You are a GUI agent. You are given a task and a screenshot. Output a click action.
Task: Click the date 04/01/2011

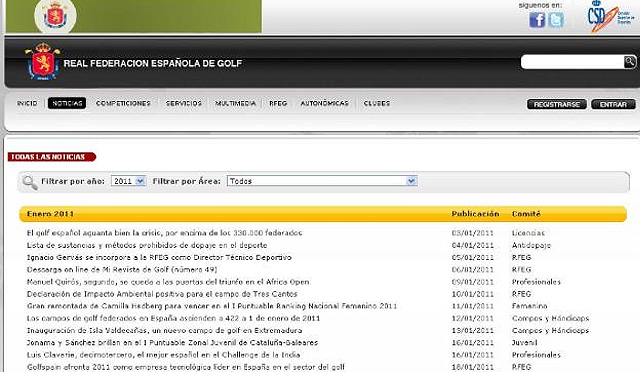pos(472,245)
